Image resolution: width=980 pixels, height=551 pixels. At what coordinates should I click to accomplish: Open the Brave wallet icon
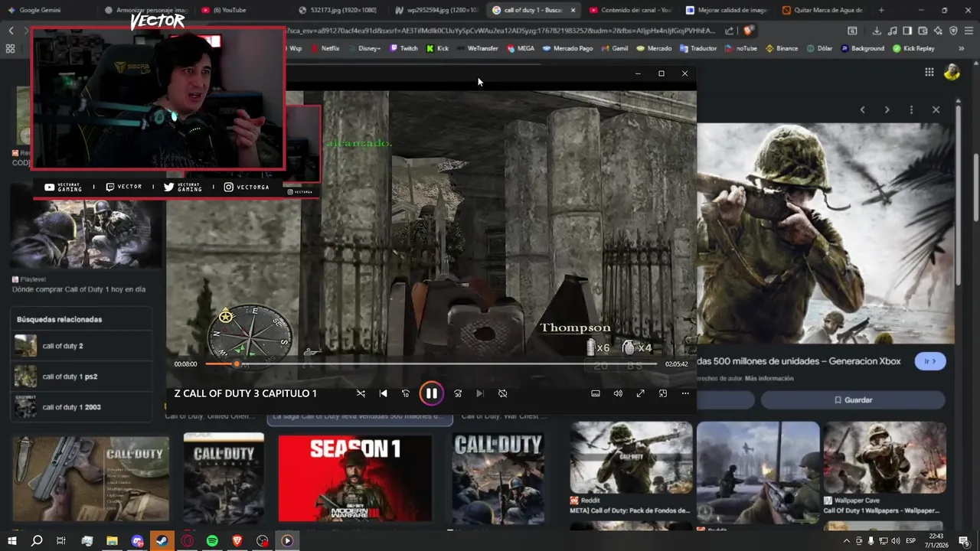pos(923,31)
